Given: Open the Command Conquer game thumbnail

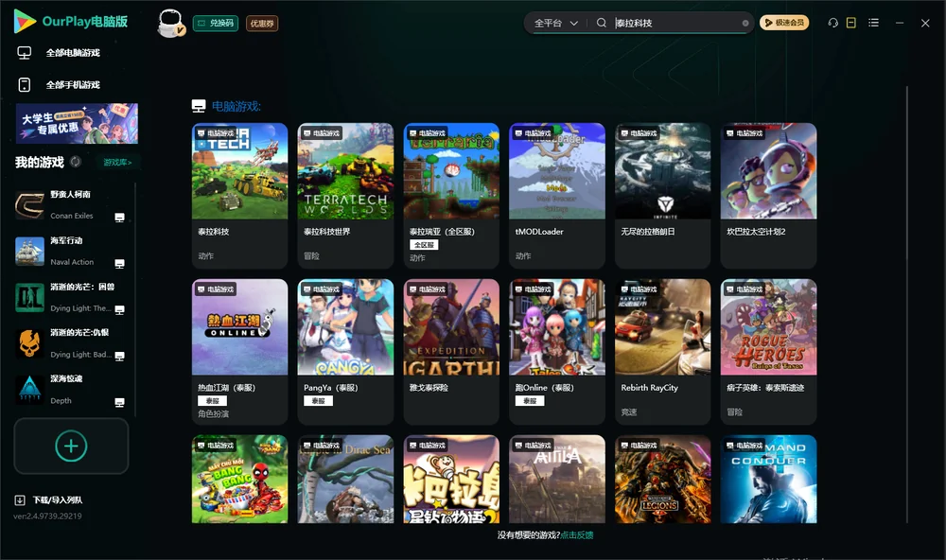Looking at the screenshot, I should coord(768,480).
